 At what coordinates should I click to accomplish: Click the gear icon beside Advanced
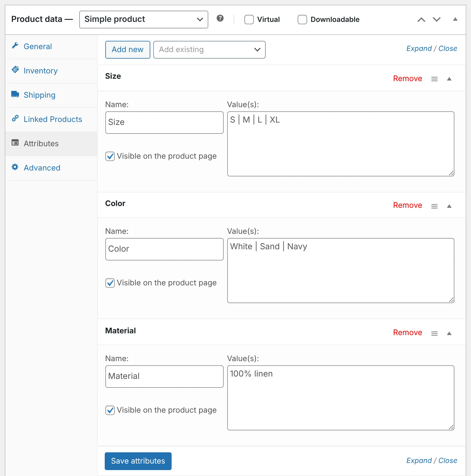[15, 167]
